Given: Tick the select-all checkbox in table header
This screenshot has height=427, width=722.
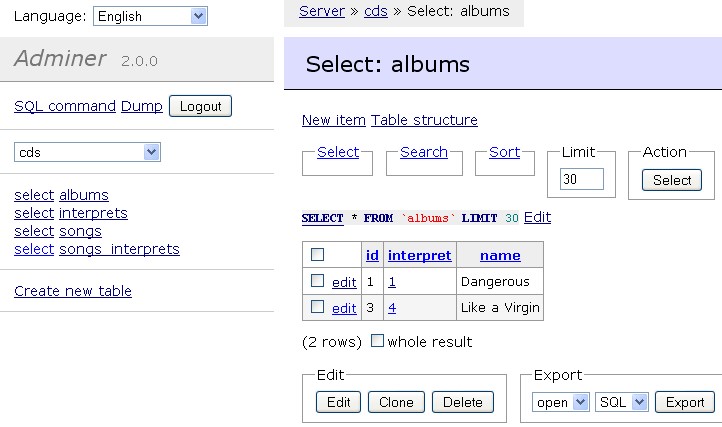Looking at the screenshot, I should [317, 254].
